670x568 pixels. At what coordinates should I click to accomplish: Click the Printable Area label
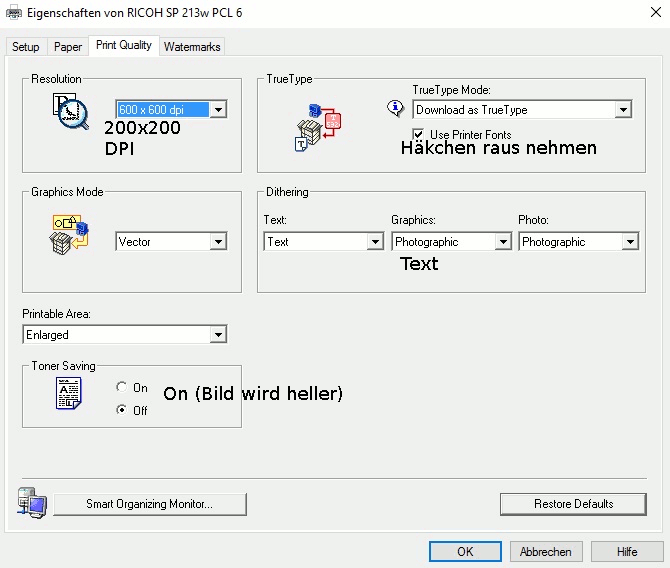(x=56, y=314)
